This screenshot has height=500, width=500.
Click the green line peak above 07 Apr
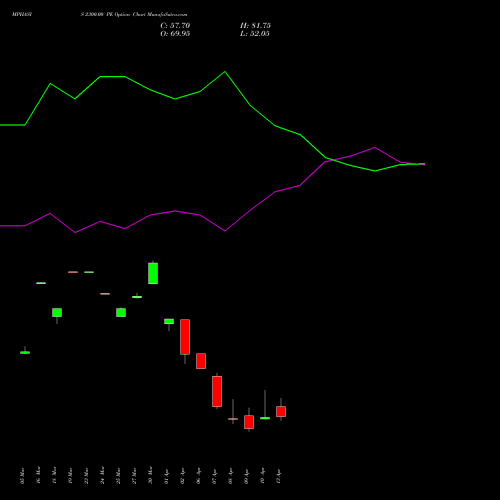(225, 71)
